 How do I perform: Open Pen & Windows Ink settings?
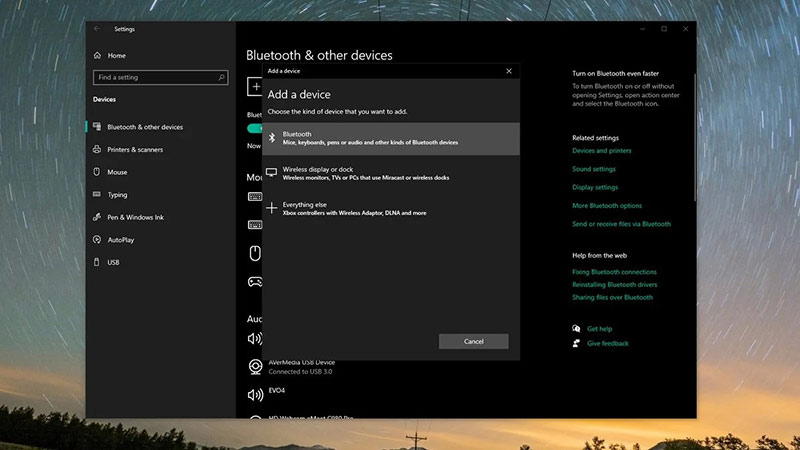(135, 217)
